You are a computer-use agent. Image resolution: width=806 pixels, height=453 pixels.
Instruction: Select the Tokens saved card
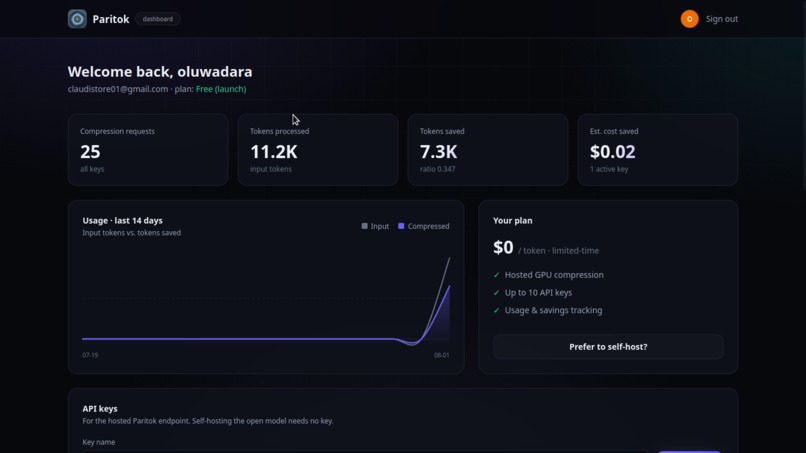coord(488,150)
